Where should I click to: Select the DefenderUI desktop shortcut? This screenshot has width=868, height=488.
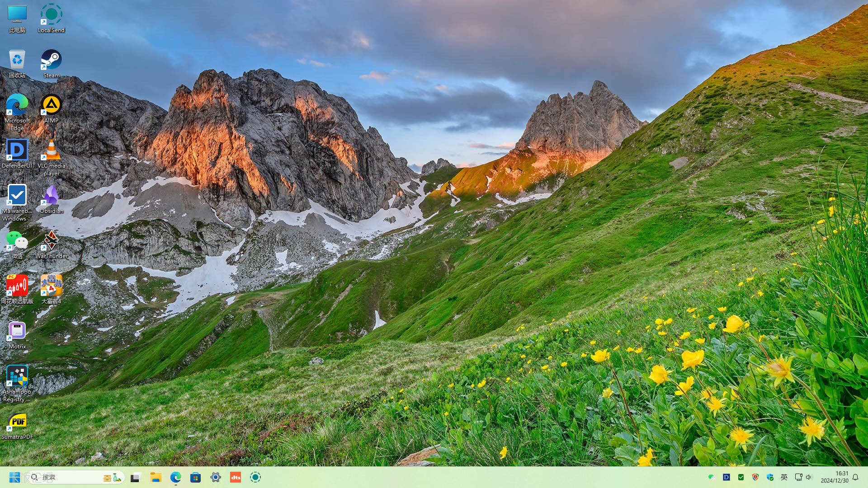click(17, 154)
